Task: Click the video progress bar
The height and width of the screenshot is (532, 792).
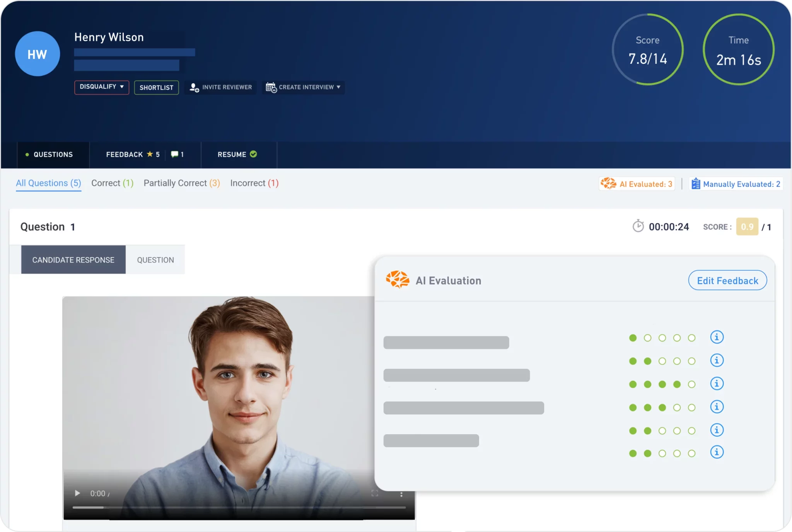Action: (239, 507)
